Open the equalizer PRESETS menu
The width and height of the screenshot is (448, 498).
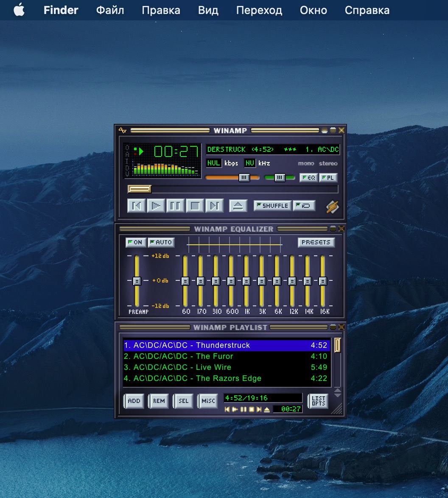[x=316, y=242]
